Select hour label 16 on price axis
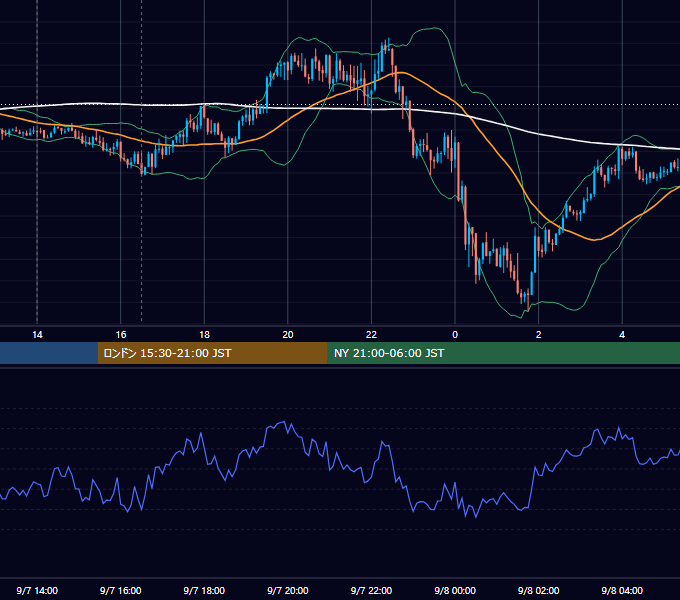Viewport: 680px width, 600px height. (x=121, y=335)
